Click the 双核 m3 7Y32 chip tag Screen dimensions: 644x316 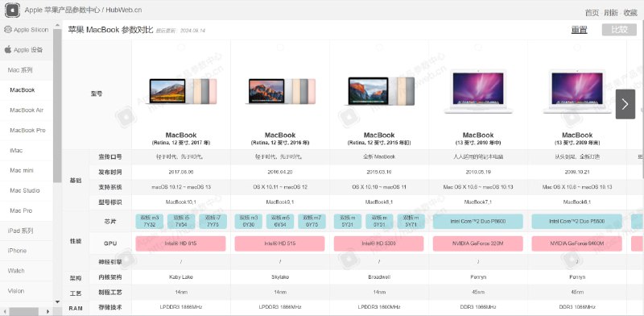(x=150, y=222)
